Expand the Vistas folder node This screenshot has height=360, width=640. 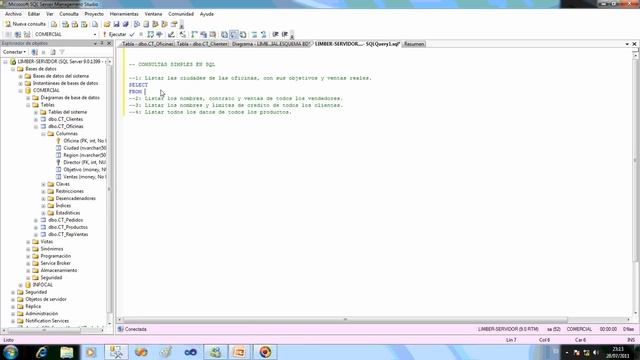point(28,242)
